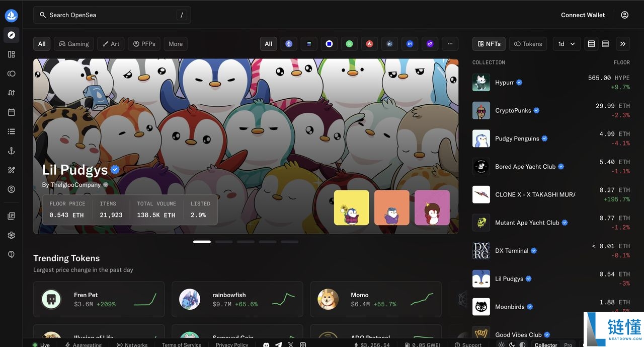Open the Mutant Ape Yacht Club row

[x=551, y=223]
